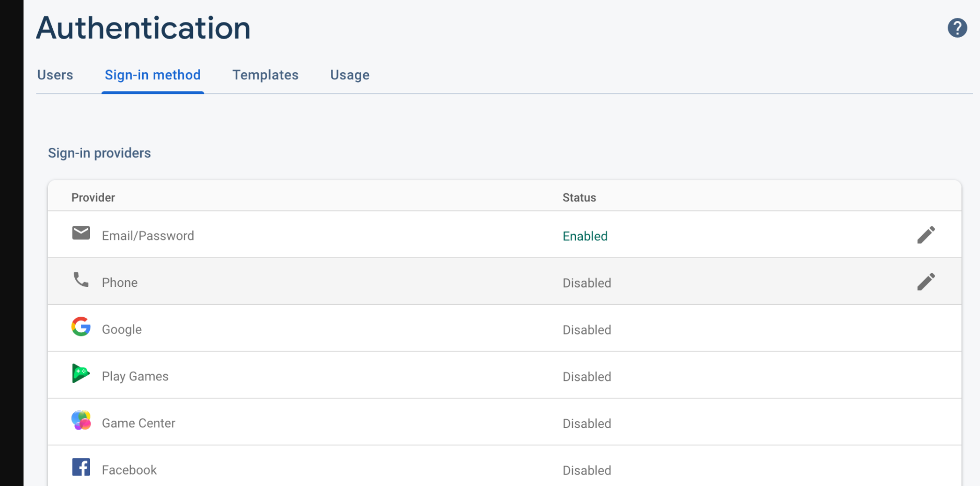The width and height of the screenshot is (980, 486).
Task: Click the Authentication page title
Action: 143,28
